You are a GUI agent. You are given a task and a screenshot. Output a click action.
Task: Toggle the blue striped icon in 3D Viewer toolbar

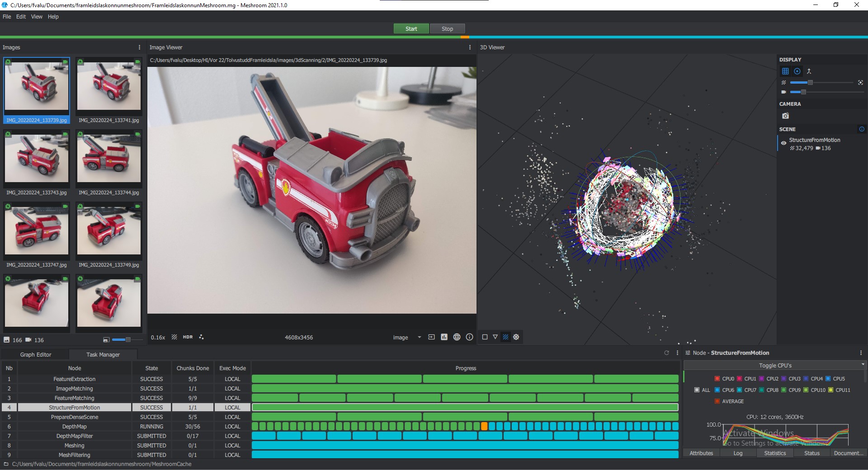click(x=505, y=337)
